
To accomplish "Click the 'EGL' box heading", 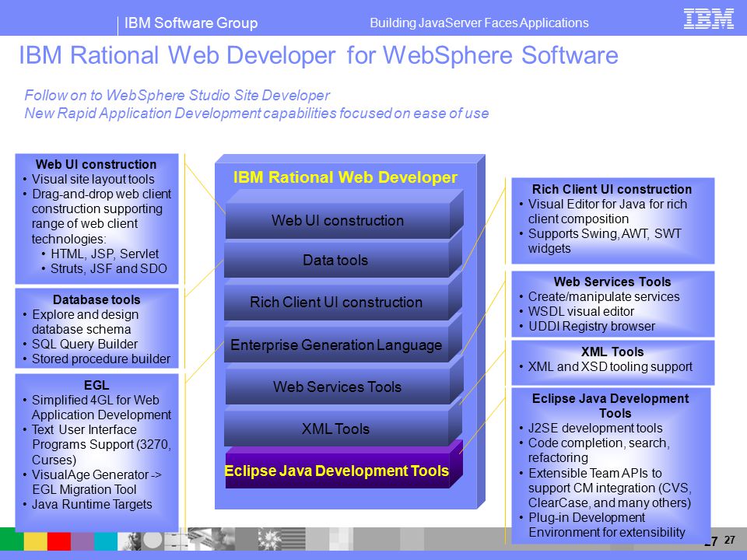I will pyautogui.click(x=96, y=385).
